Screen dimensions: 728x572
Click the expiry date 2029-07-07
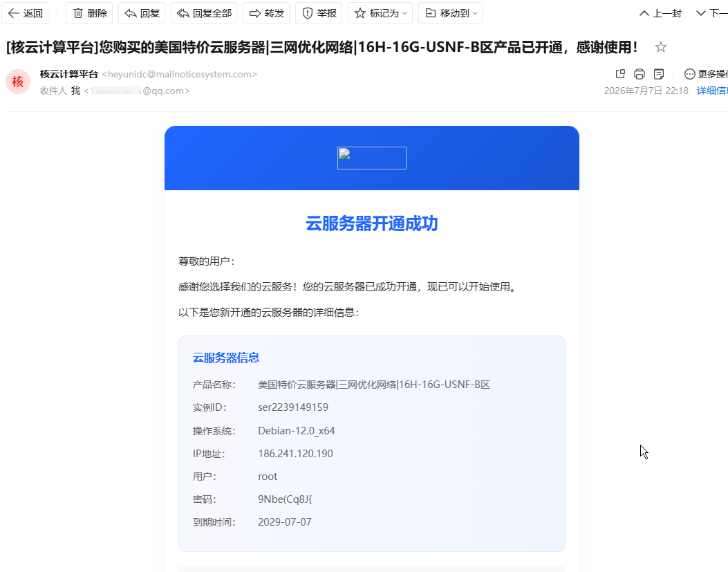[x=285, y=522]
